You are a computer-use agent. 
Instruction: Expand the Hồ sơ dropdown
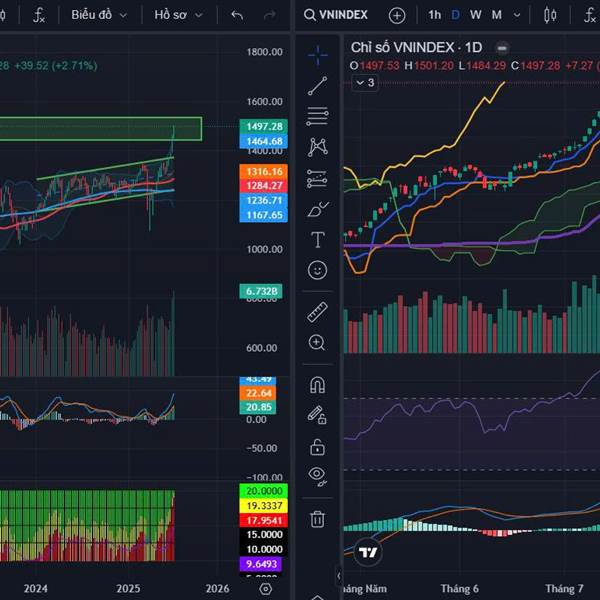coord(178,15)
